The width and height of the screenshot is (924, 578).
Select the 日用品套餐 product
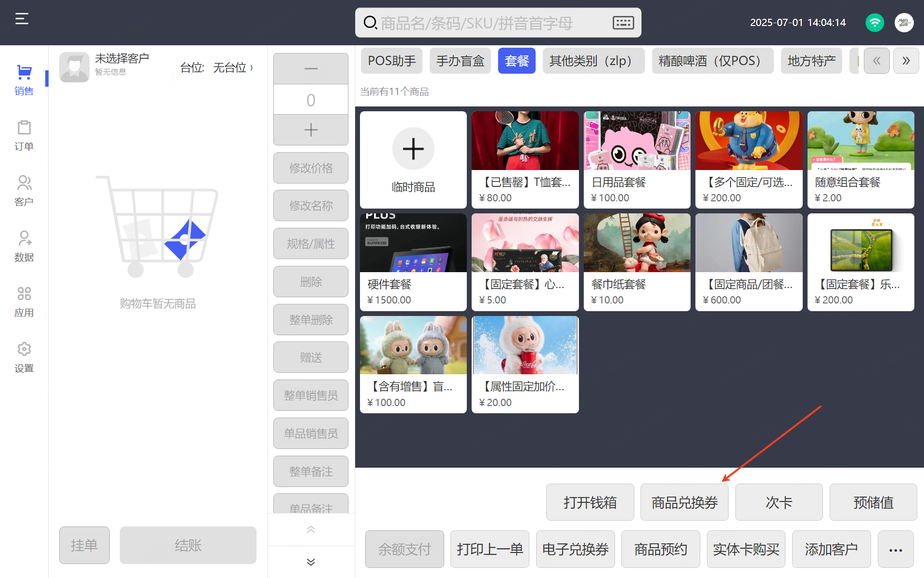637,160
